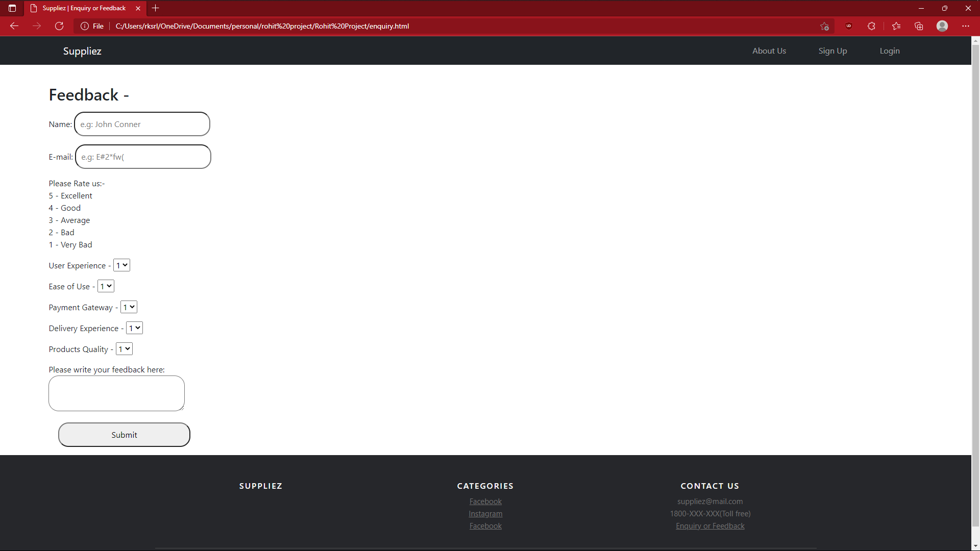
Task: Navigate back using the back arrow
Action: click(14, 26)
